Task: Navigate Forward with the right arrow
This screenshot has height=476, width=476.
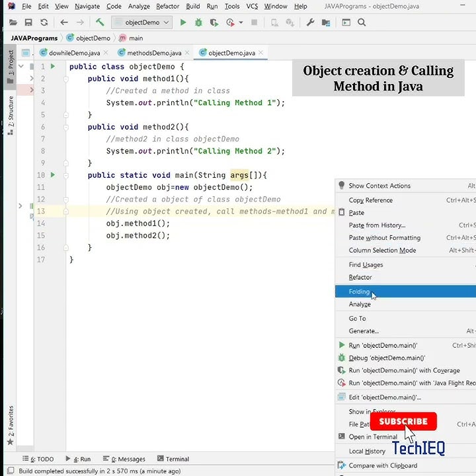Action: pos(80,22)
